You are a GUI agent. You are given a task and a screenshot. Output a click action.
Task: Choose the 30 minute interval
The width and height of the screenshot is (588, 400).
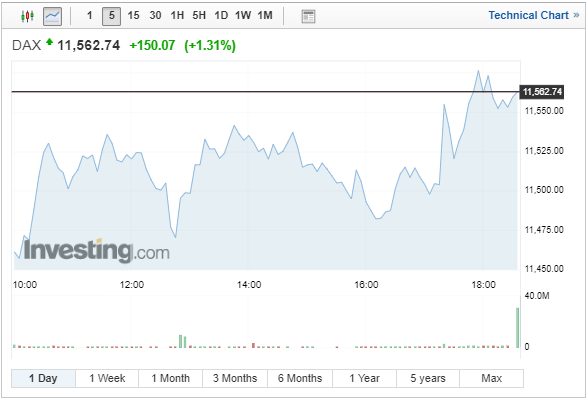tap(155, 15)
